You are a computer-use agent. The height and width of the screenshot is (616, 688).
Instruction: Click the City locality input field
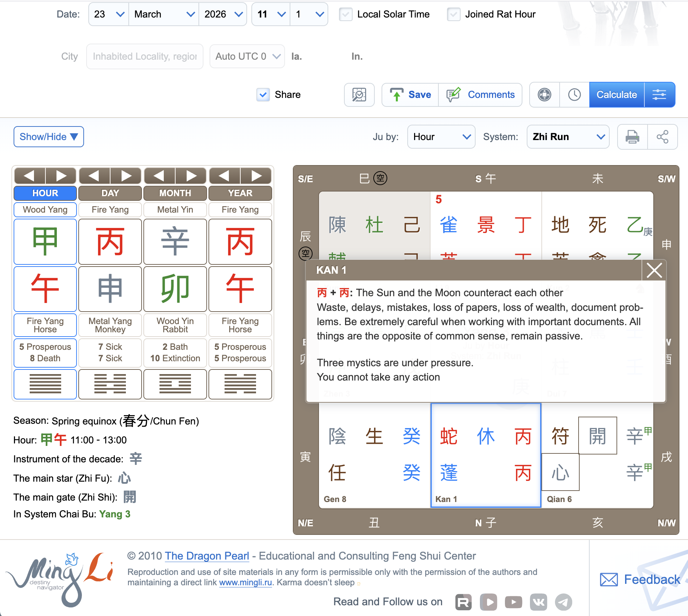point(145,56)
